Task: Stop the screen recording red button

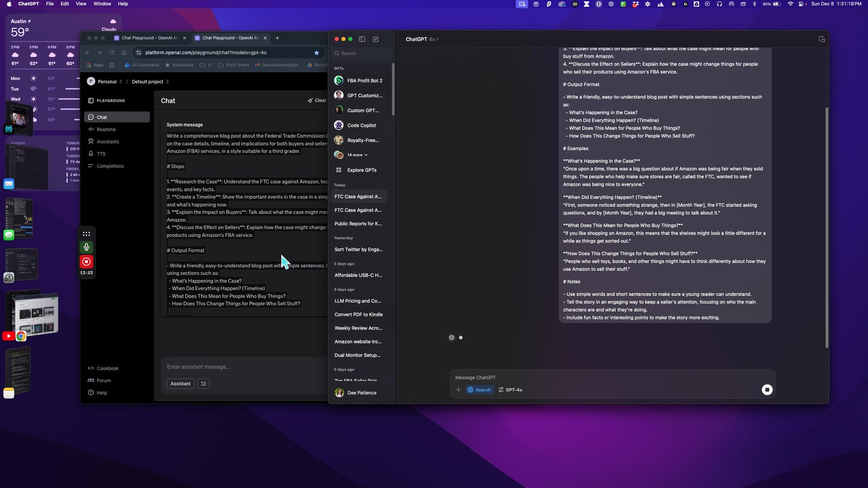Action: (x=86, y=261)
